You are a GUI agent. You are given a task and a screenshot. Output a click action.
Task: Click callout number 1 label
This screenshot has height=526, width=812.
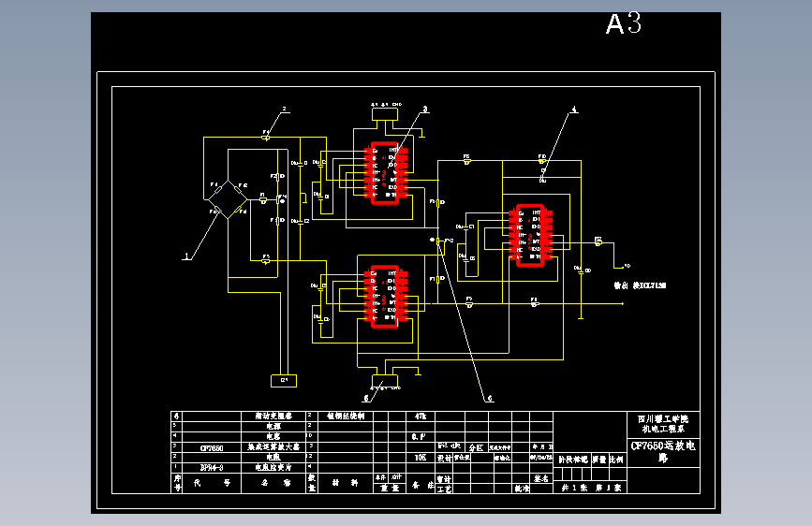187,256
